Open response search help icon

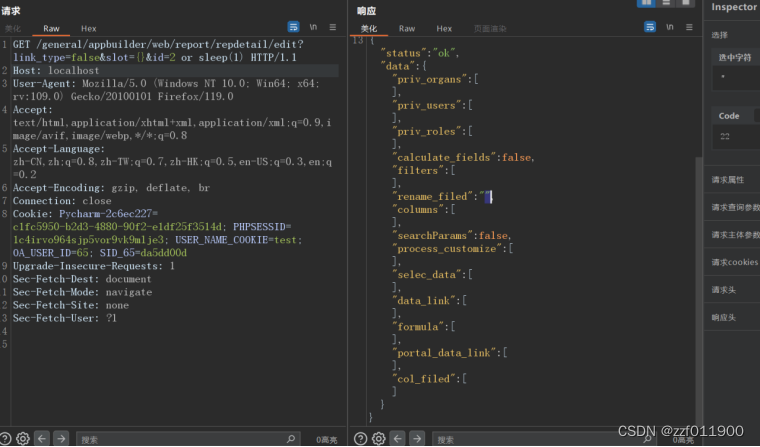[361, 438]
